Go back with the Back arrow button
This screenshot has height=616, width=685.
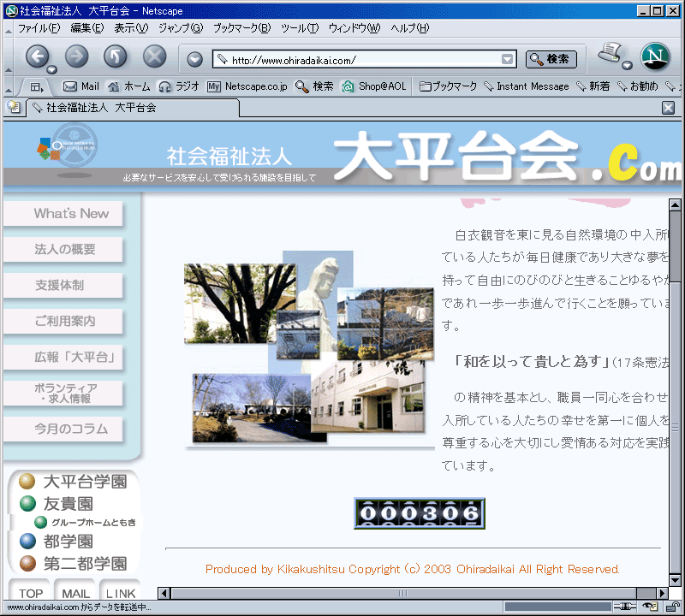pos(38,56)
